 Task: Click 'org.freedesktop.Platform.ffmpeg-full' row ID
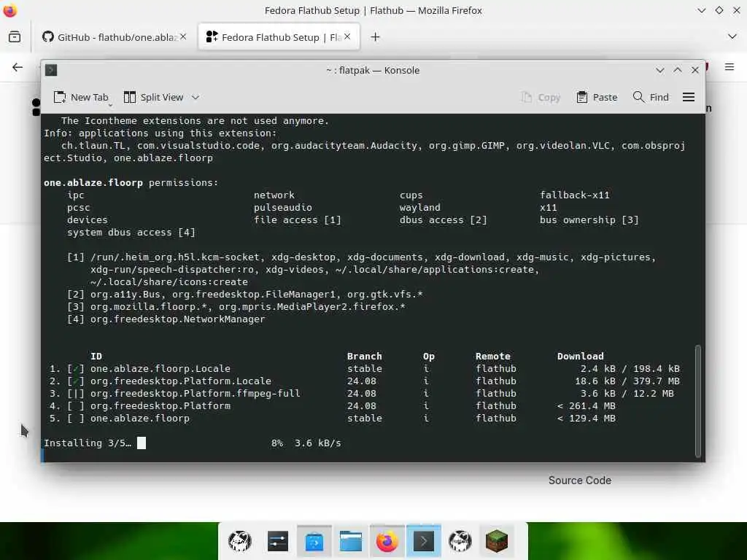coord(195,393)
